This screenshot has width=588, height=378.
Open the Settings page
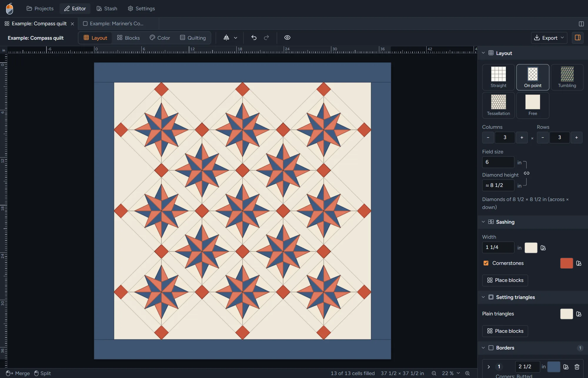[141, 9]
